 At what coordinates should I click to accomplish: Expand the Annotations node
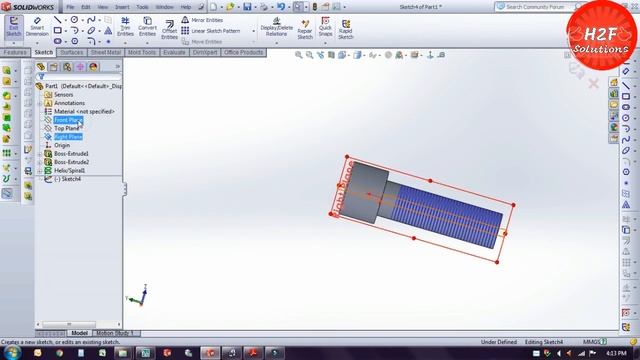point(40,103)
